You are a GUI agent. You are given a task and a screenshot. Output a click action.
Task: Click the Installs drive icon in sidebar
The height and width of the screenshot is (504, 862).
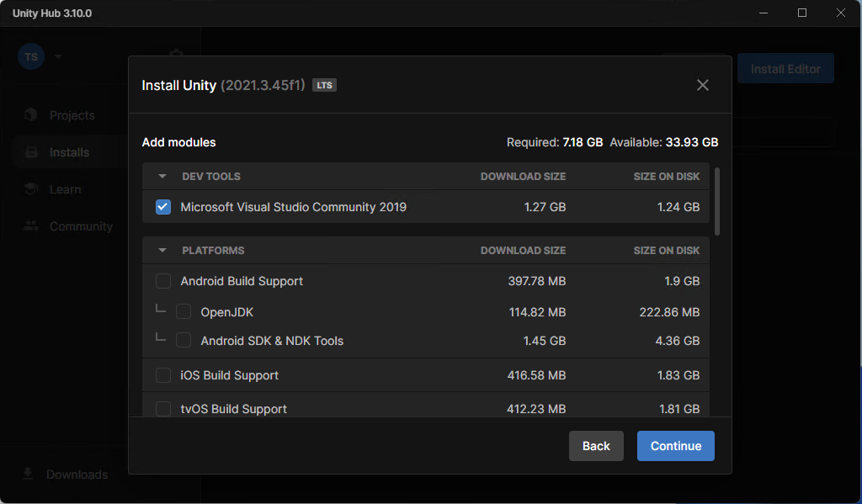tap(31, 152)
